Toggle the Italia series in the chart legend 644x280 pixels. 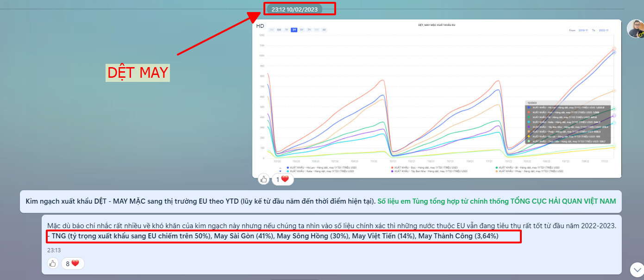tap(320, 171)
